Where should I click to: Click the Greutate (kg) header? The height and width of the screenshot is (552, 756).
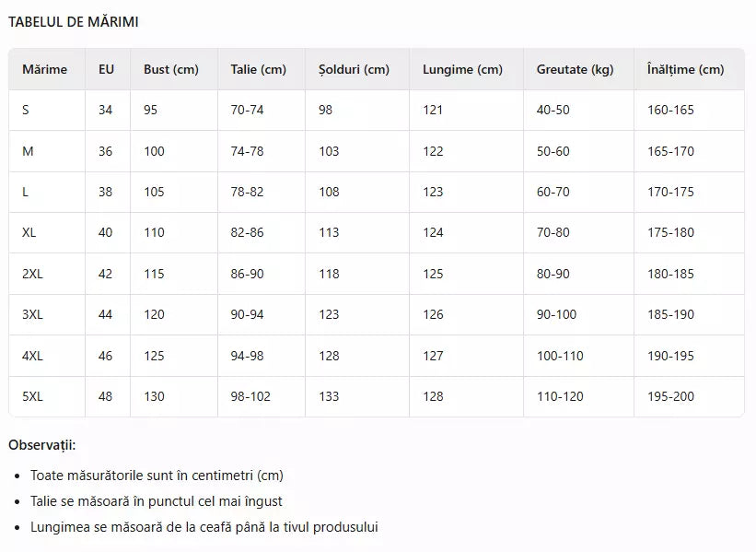pyautogui.click(x=575, y=69)
